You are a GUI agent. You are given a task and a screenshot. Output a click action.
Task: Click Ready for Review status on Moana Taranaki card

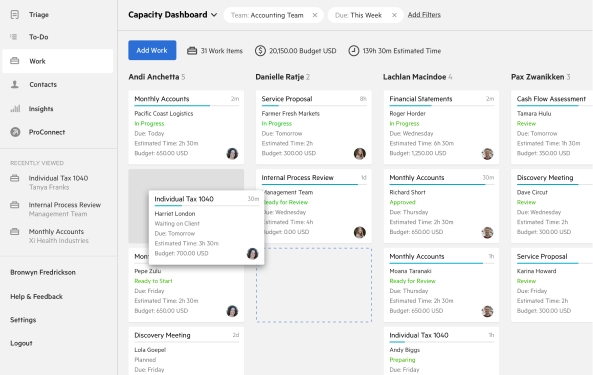(412, 281)
